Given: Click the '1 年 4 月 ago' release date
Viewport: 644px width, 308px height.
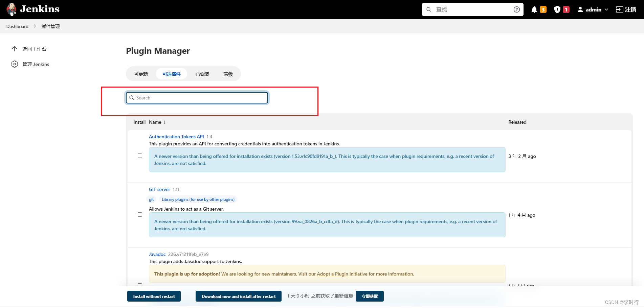Looking at the screenshot, I should pos(522,215).
